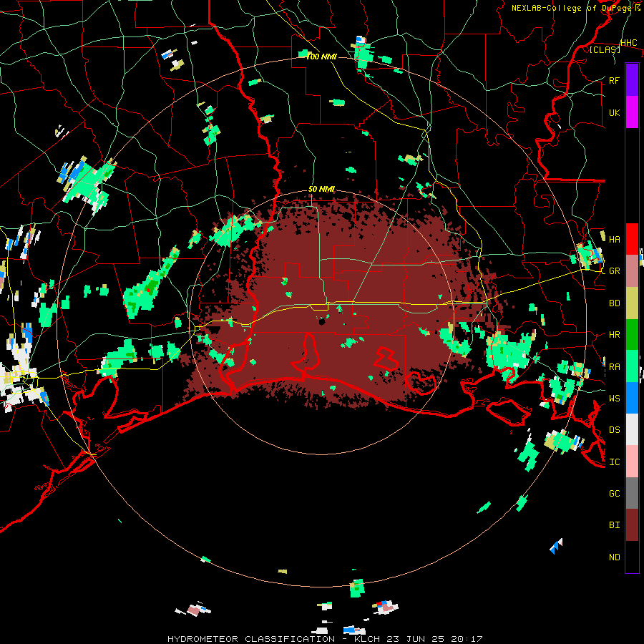Click the 'ND' legend label
The image size is (644, 644).
pyautogui.click(x=614, y=557)
